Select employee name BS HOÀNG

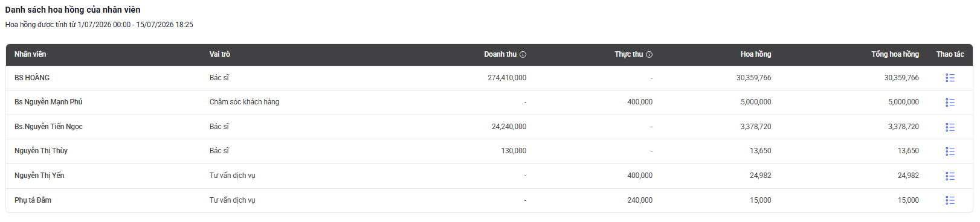(32, 78)
